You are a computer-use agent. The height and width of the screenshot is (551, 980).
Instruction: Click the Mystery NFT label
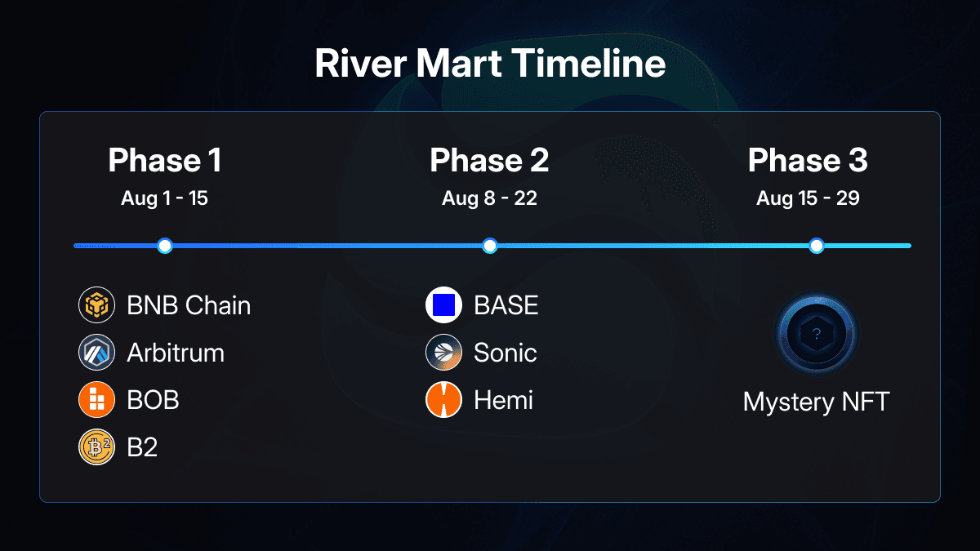pyautogui.click(x=816, y=402)
